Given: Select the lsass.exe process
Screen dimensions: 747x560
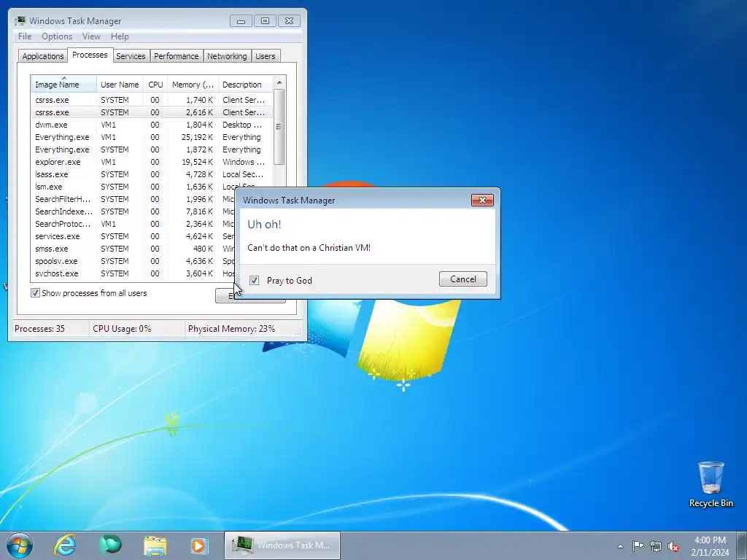Looking at the screenshot, I should click(x=152, y=174).
